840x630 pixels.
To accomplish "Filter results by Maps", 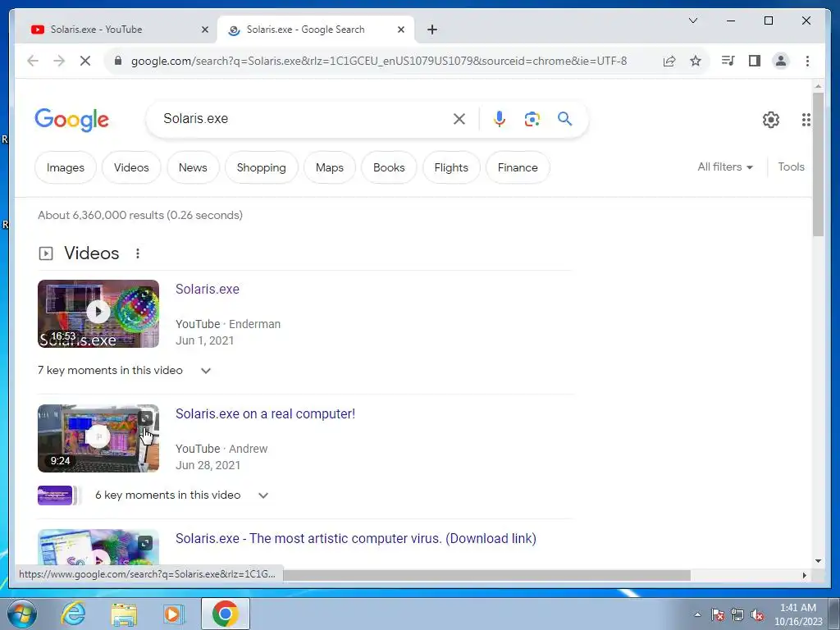I will 330,167.
